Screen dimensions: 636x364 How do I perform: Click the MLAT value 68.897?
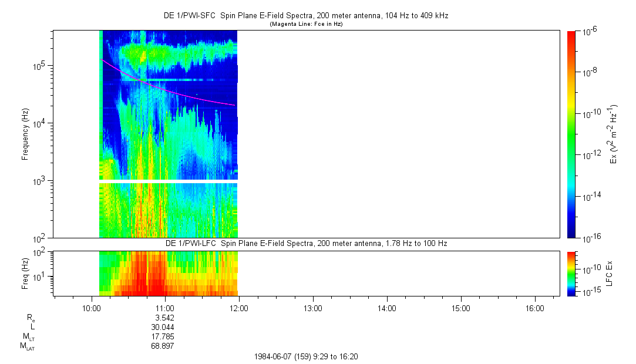[x=163, y=346]
